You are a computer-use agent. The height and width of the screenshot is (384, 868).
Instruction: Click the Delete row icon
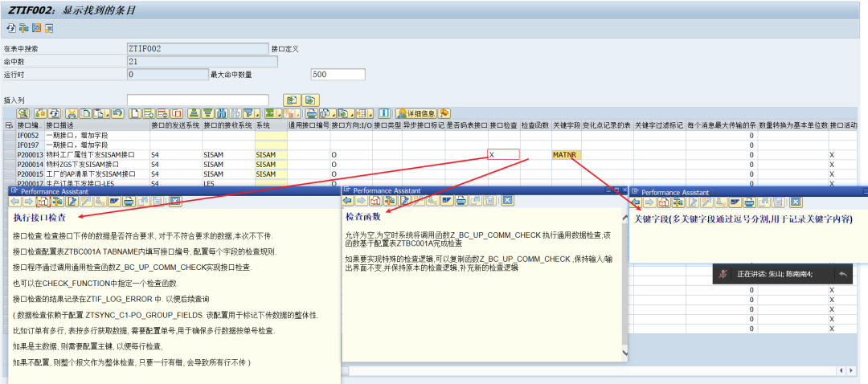pyautogui.click(x=162, y=113)
